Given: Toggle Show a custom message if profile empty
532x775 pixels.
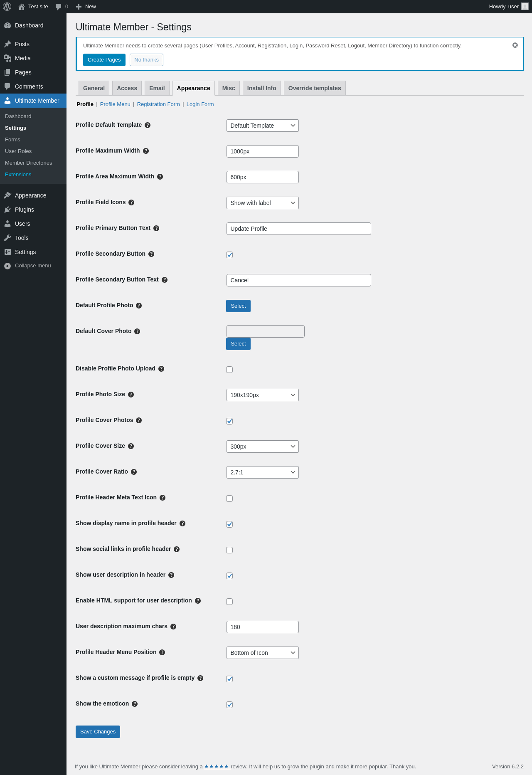Looking at the screenshot, I should pyautogui.click(x=229, y=679).
